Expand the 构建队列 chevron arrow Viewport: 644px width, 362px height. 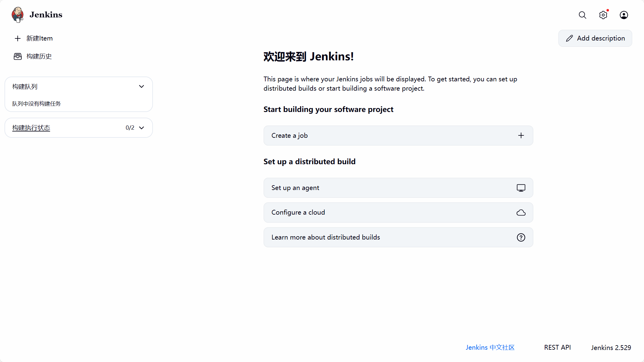click(142, 86)
